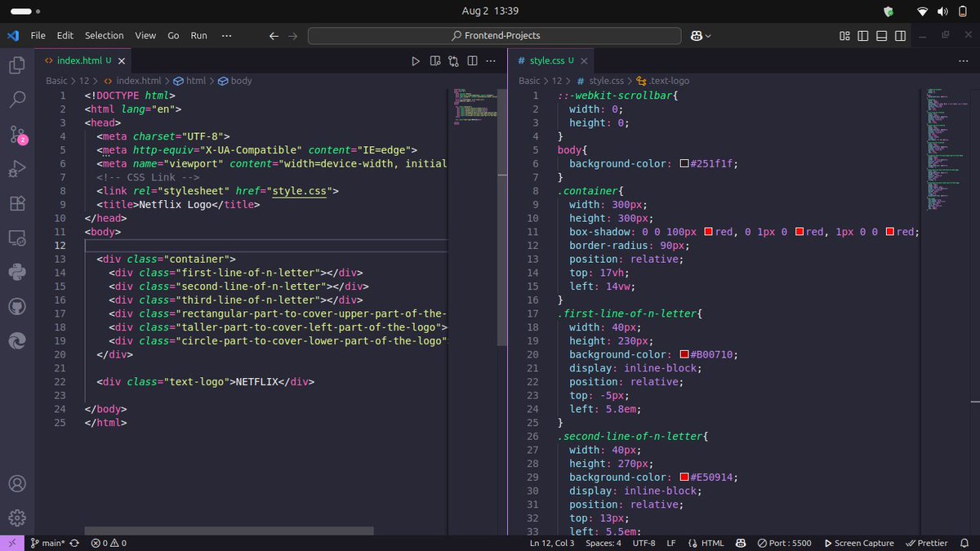980x551 pixels.
Task: Expand the overflow menu ellipsis
Action: 226,36
